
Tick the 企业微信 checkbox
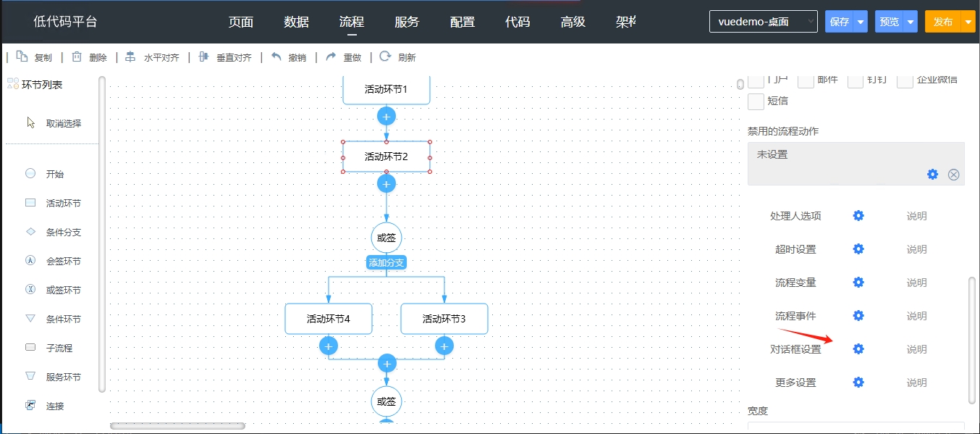[905, 80]
